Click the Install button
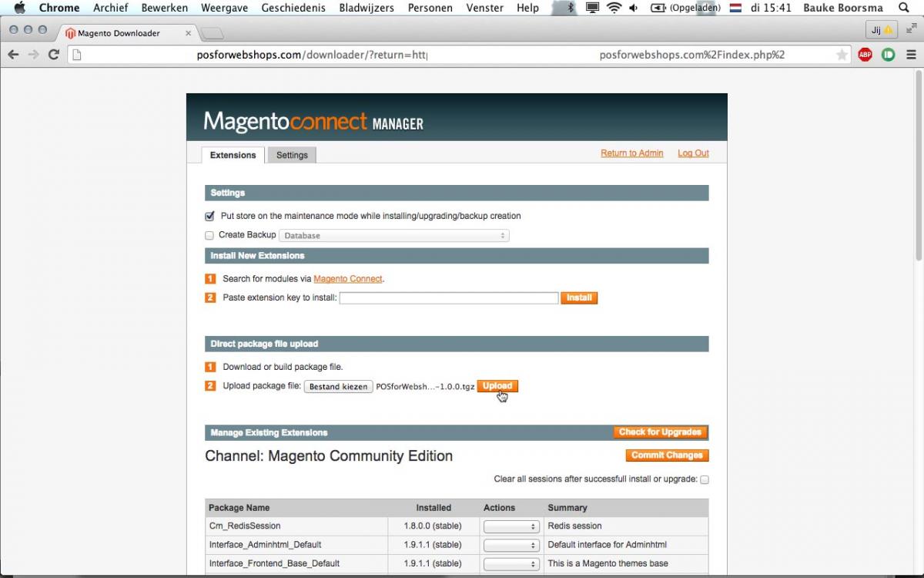The image size is (924, 578). 579,297
